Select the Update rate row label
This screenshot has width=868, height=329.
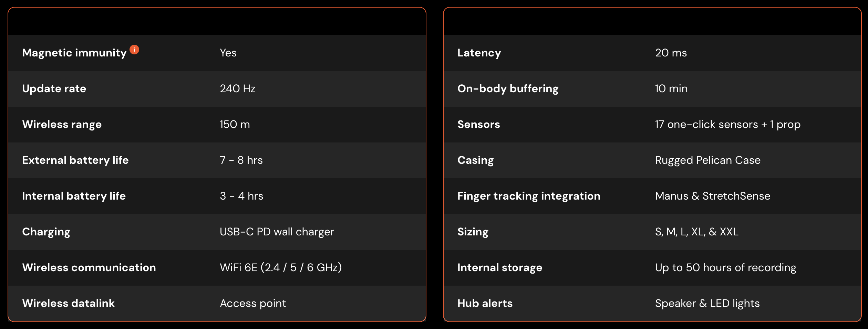pyautogui.click(x=54, y=89)
